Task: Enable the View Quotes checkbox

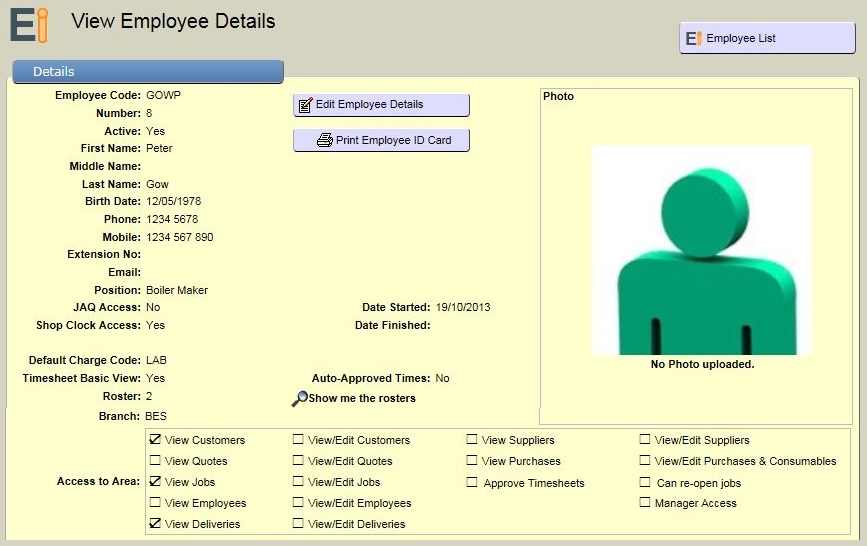Action: click(155, 461)
